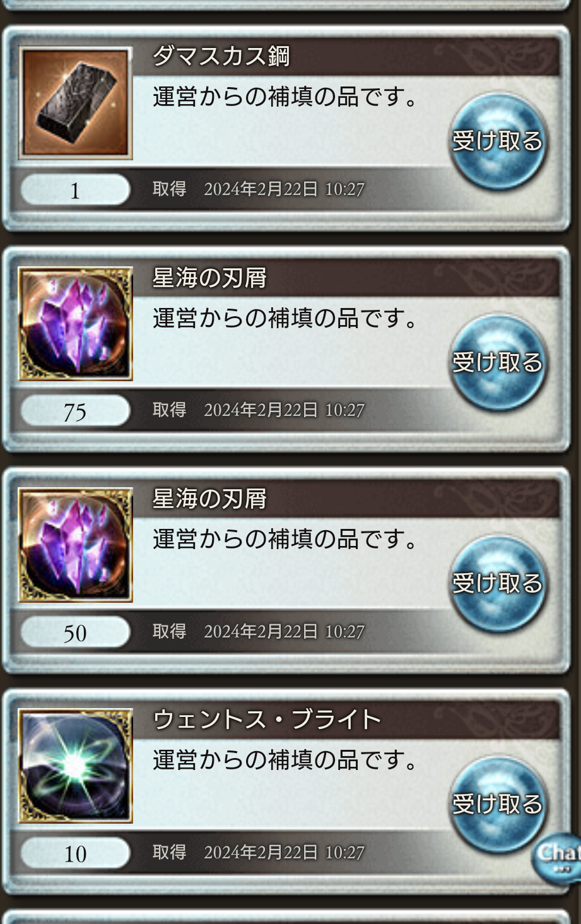Tap the quantity pill showing 1
This screenshot has width=581, height=924.
pyautogui.click(x=75, y=190)
